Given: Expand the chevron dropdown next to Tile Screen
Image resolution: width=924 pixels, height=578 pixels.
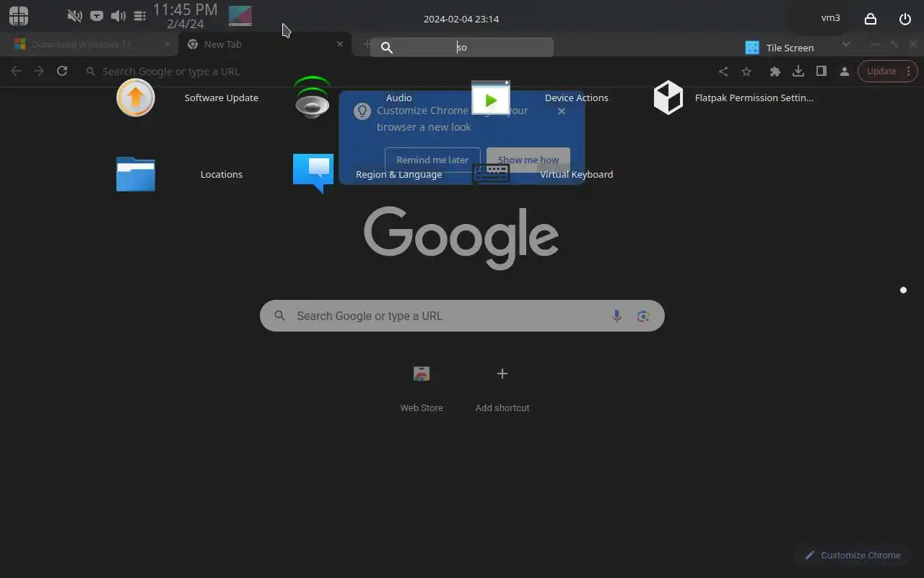Looking at the screenshot, I should (846, 44).
